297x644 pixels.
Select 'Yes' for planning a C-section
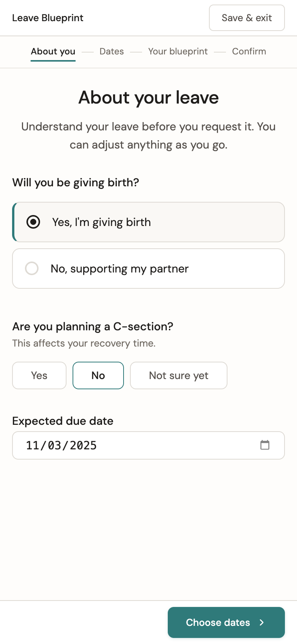click(x=39, y=375)
